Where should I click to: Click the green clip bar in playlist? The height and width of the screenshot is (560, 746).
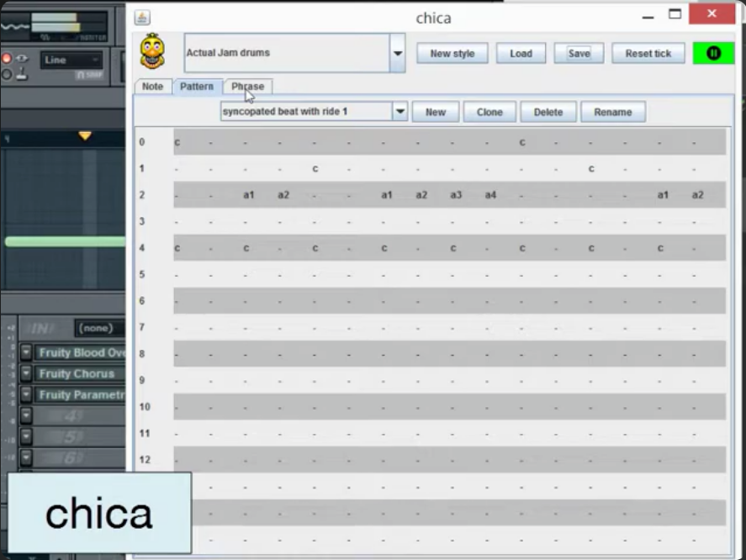[x=63, y=241]
